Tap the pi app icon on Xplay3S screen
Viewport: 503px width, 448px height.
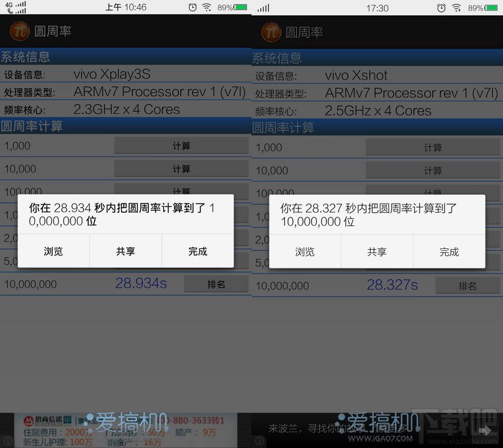pyautogui.click(x=20, y=31)
